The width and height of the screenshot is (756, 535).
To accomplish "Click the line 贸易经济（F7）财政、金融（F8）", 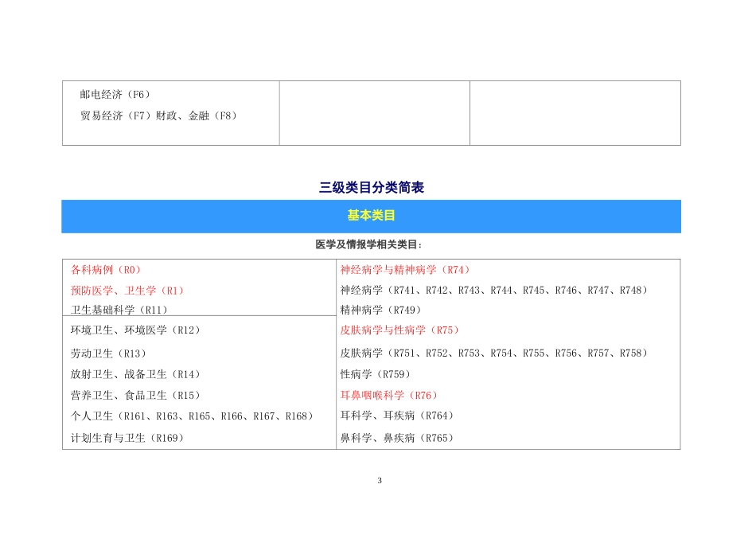I will pyautogui.click(x=159, y=115).
